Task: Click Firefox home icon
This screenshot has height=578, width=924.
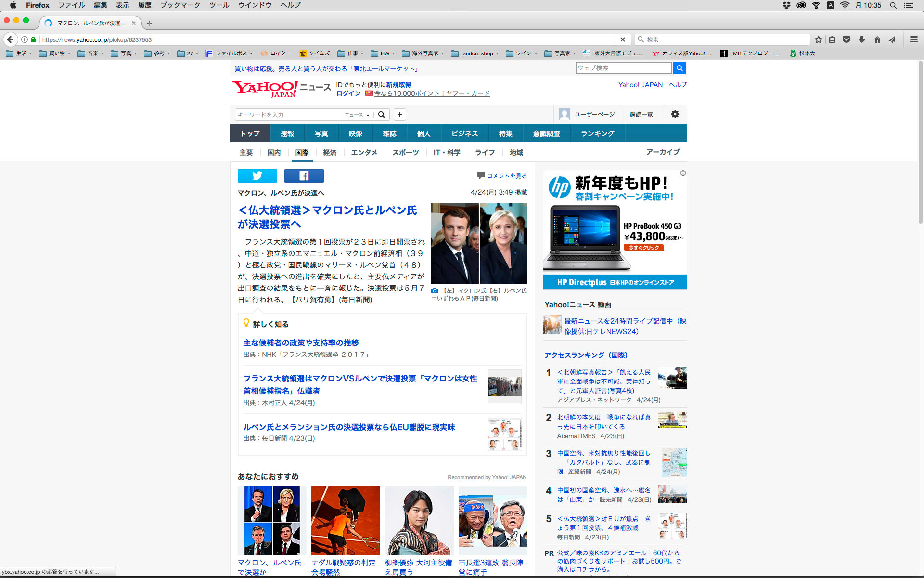Action: 877,39
